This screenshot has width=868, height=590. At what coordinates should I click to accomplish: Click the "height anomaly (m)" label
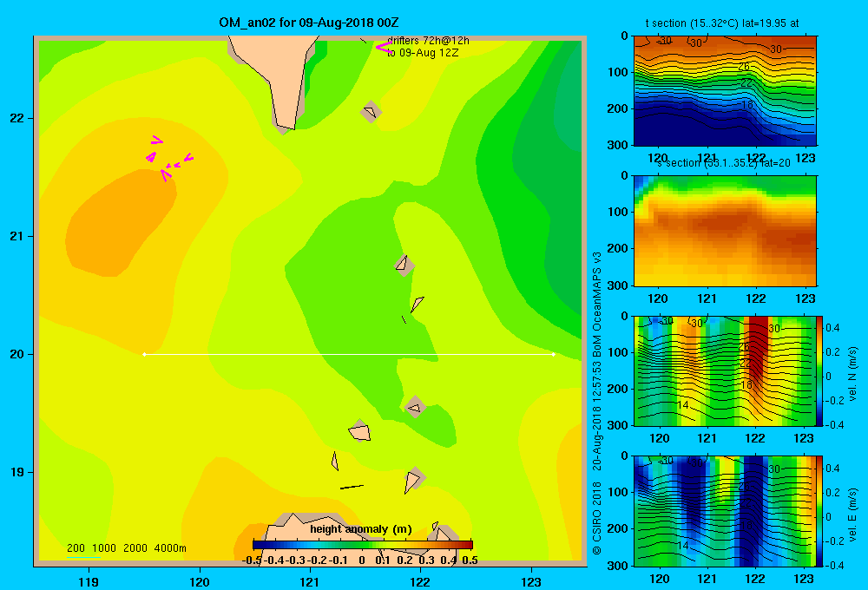pos(361,529)
